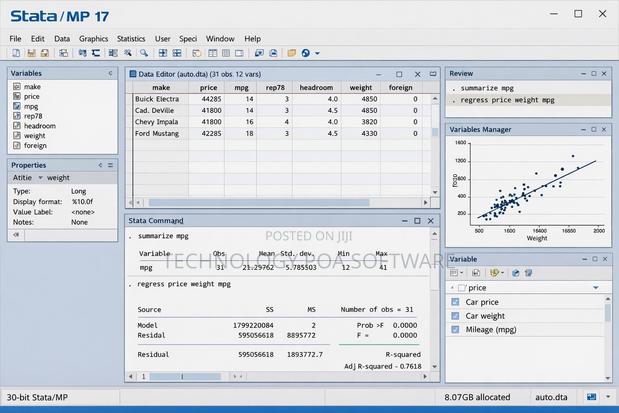Open the Graphics menu
This screenshot has width=619, height=413.
94,39
